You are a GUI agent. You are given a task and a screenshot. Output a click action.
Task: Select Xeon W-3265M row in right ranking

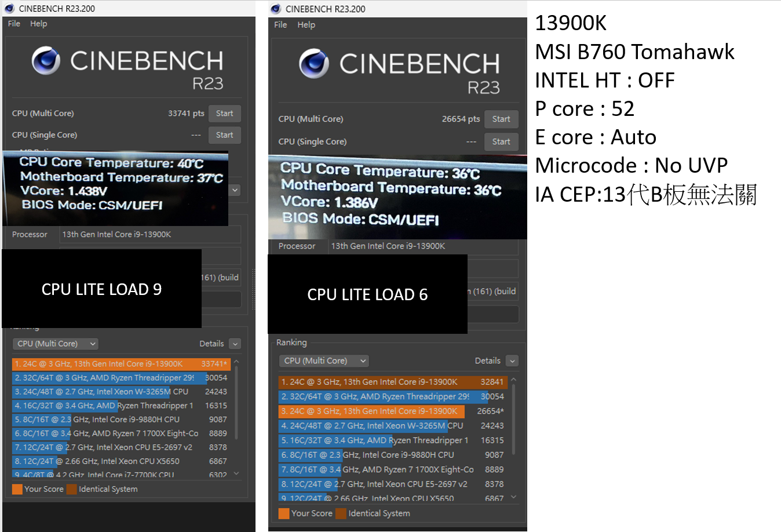[x=393, y=425]
